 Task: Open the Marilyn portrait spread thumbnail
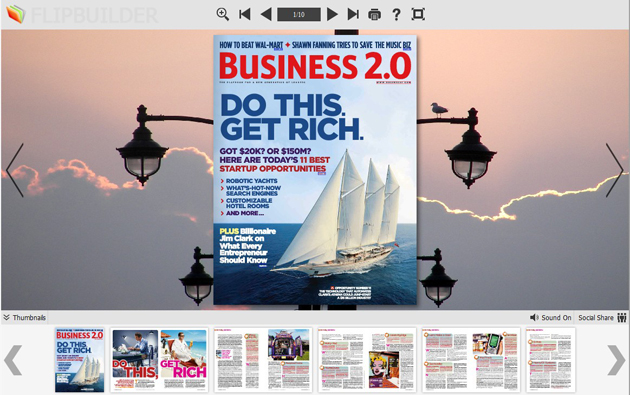[367, 360]
